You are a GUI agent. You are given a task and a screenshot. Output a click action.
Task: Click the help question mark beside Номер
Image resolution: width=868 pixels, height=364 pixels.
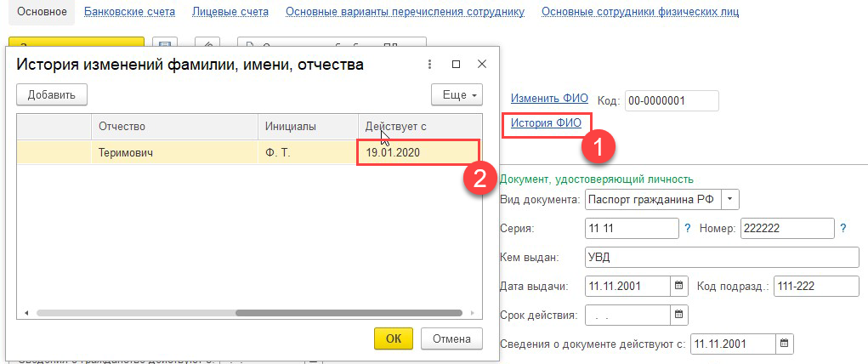point(843,228)
